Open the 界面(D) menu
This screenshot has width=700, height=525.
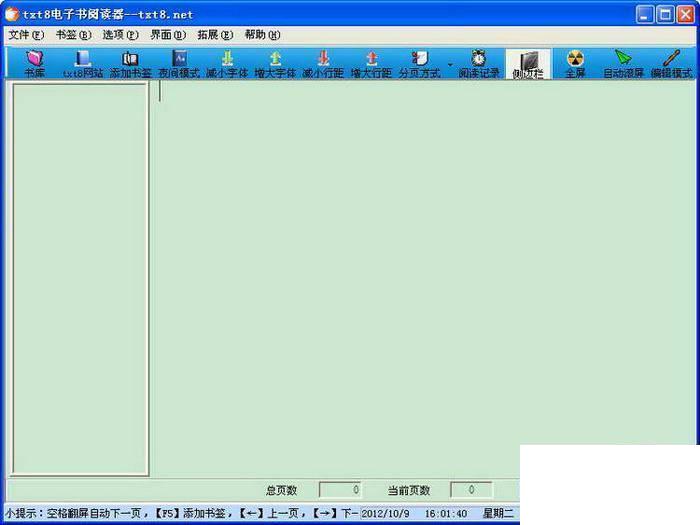click(168, 35)
